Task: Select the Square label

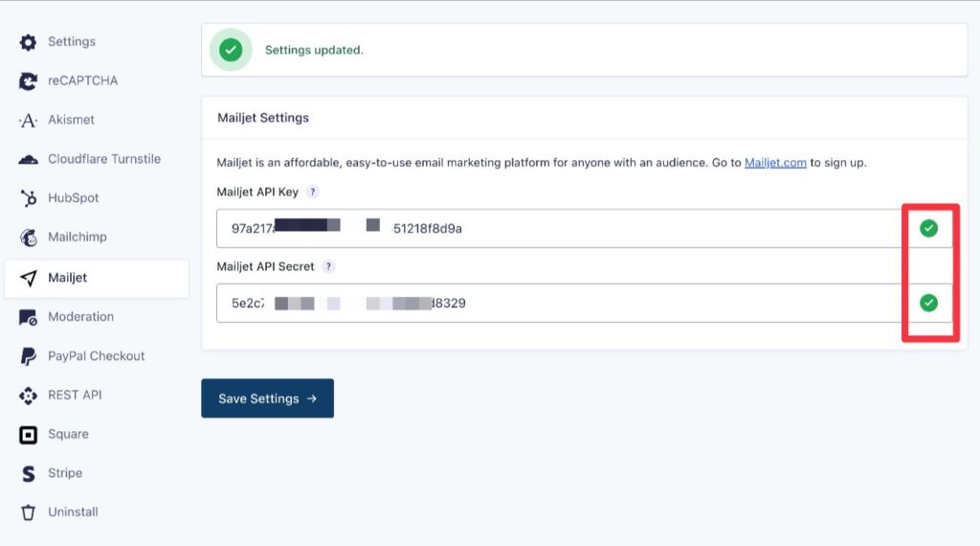Action: point(68,434)
